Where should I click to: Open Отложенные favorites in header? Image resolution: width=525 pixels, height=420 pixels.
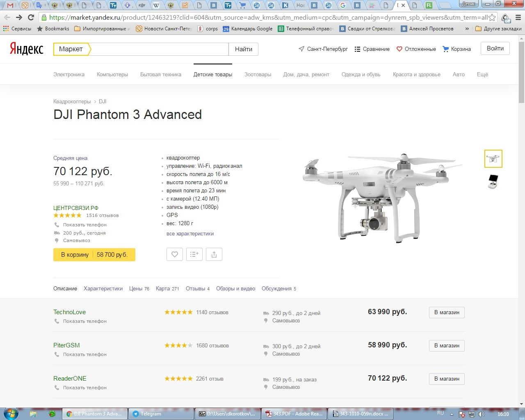coord(416,49)
